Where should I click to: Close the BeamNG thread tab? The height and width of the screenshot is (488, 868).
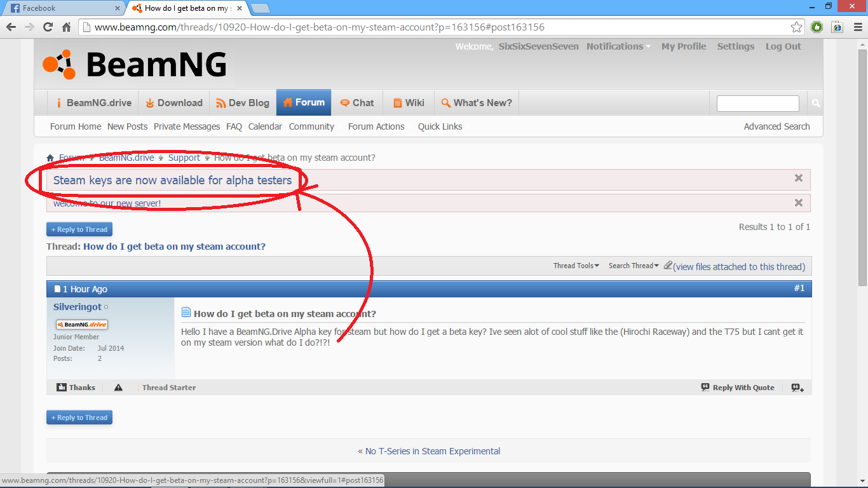[239, 8]
